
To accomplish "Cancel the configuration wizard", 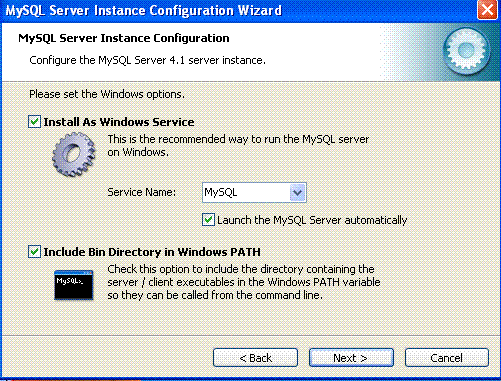I will pos(447,358).
